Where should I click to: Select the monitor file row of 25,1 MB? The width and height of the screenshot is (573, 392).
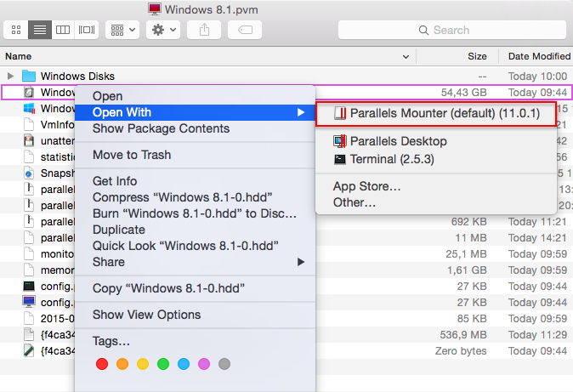coord(286,253)
